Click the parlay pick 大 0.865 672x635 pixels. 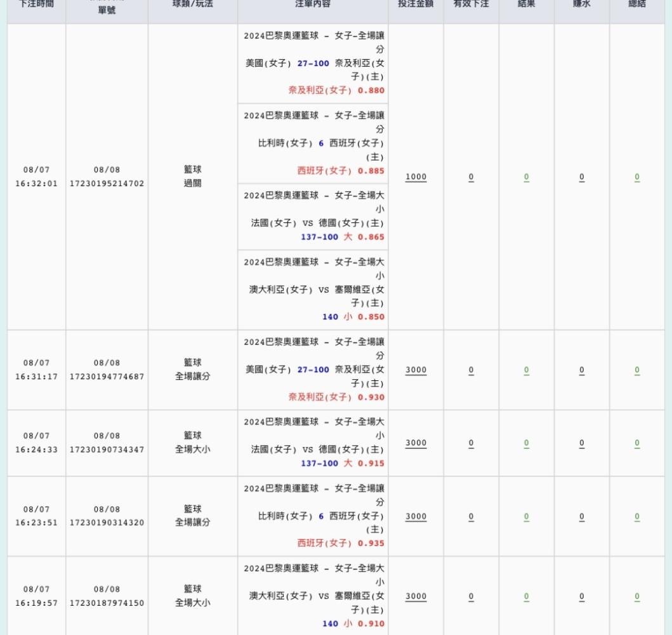pos(364,237)
